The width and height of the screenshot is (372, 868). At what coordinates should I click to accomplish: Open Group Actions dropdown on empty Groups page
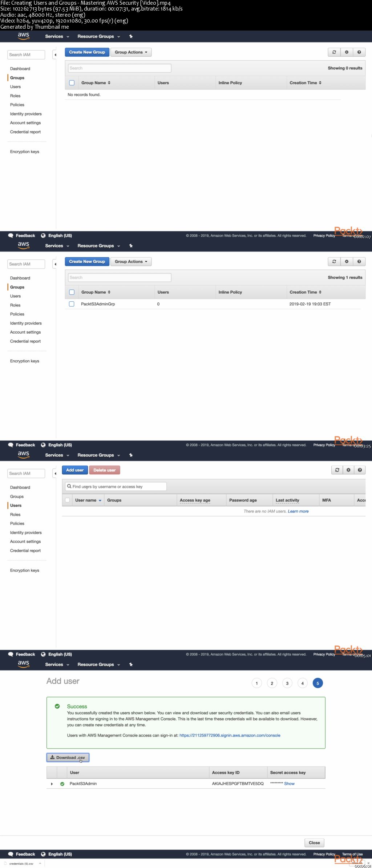pyautogui.click(x=131, y=52)
